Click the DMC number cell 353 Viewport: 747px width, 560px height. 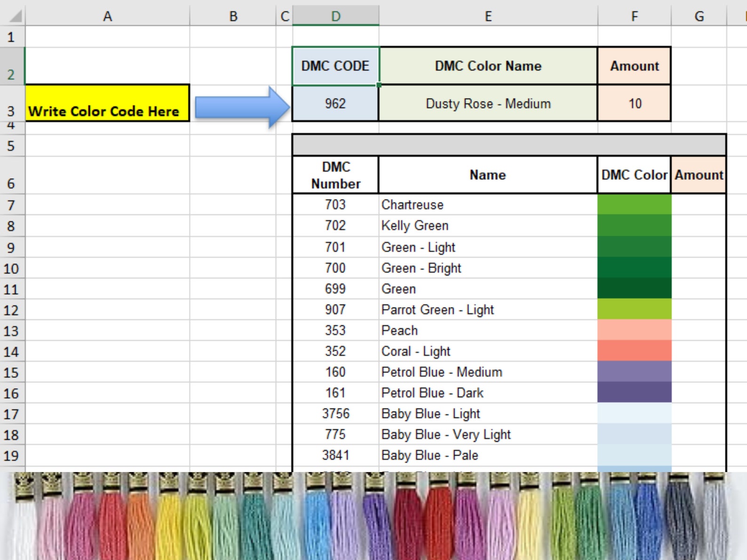pyautogui.click(x=335, y=330)
